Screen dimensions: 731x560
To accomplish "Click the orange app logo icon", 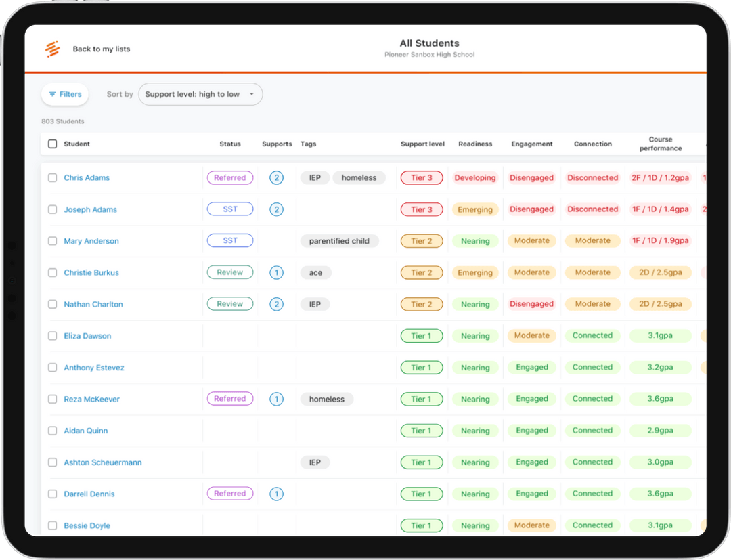I will pyautogui.click(x=53, y=48).
